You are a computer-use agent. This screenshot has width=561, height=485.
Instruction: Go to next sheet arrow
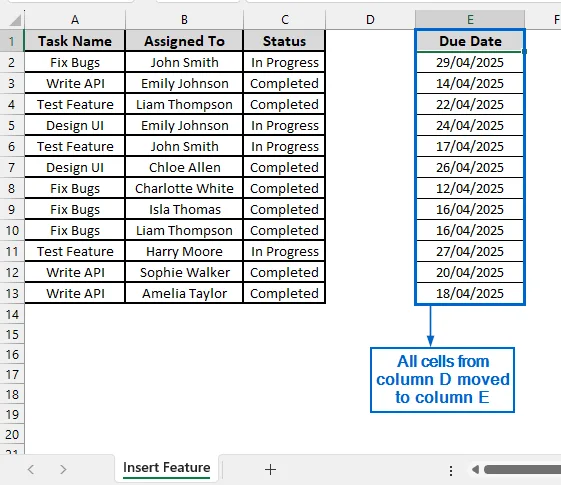pos(63,469)
